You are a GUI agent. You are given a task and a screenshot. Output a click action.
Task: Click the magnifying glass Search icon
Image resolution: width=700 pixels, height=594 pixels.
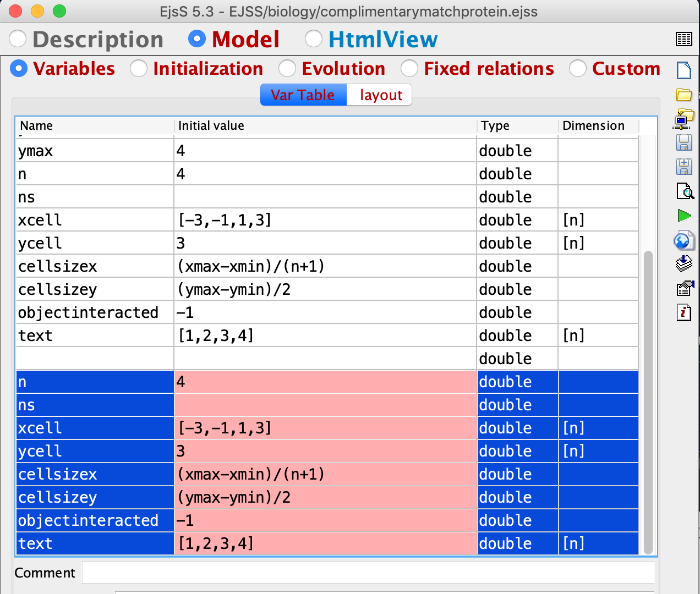click(x=685, y=191)
